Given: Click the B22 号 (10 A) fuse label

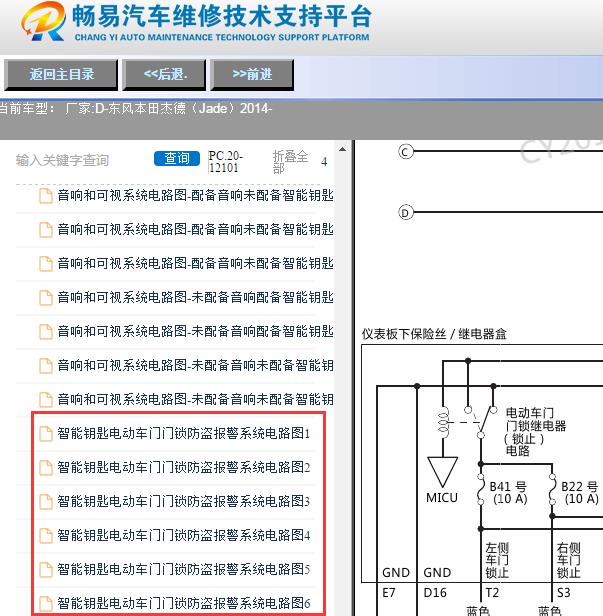Looking at the screenshot, I should tap(580, 493).
